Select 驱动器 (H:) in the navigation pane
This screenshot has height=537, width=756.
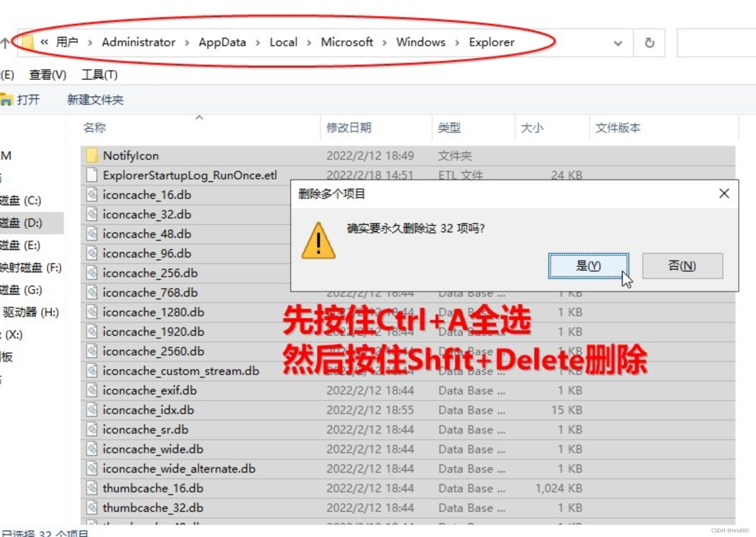click(31, 313)
